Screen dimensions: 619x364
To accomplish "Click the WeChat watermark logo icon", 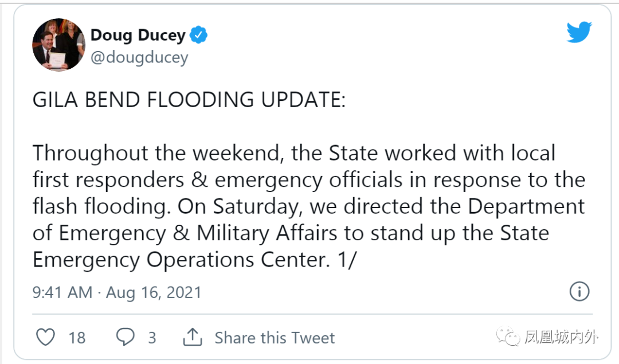I will pos(508,338).
